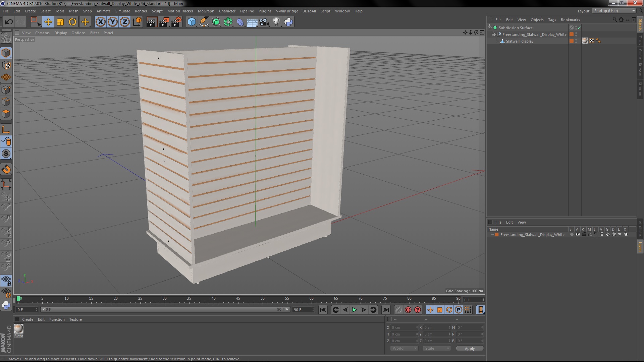Viewport: 644px width, 362px height.
Task: Add a Subdivision Surface generator
Action: [216, 22]
